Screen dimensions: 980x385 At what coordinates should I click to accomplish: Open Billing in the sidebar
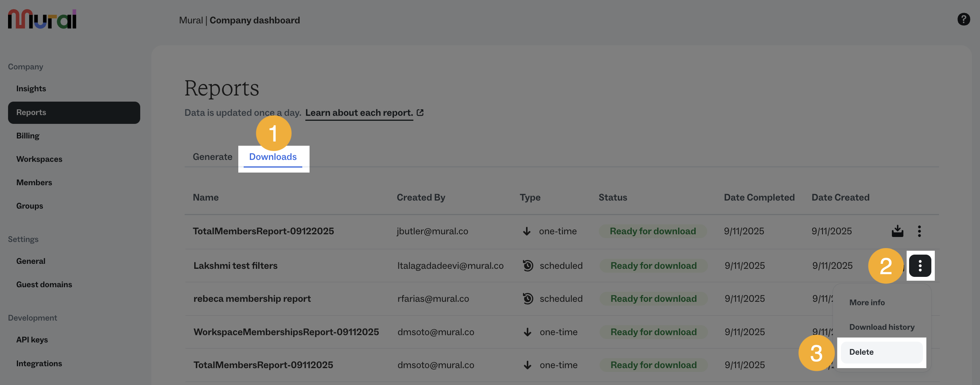tap(28, 136)
